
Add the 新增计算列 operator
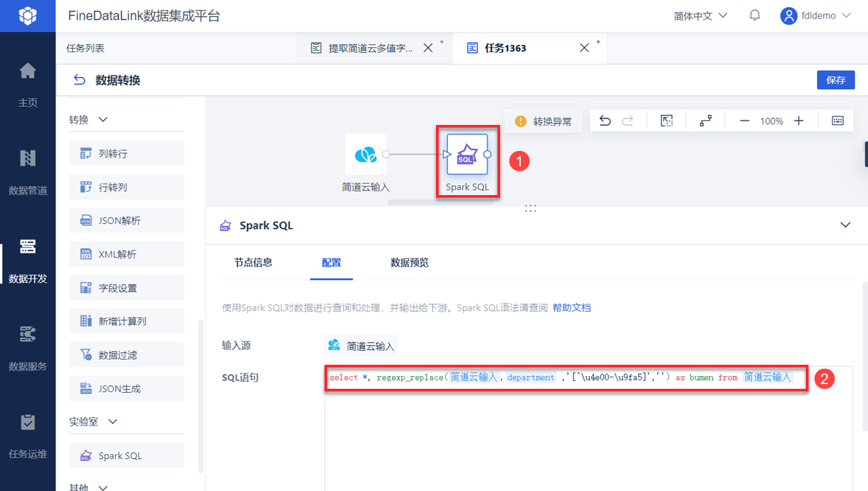point(127,321)
